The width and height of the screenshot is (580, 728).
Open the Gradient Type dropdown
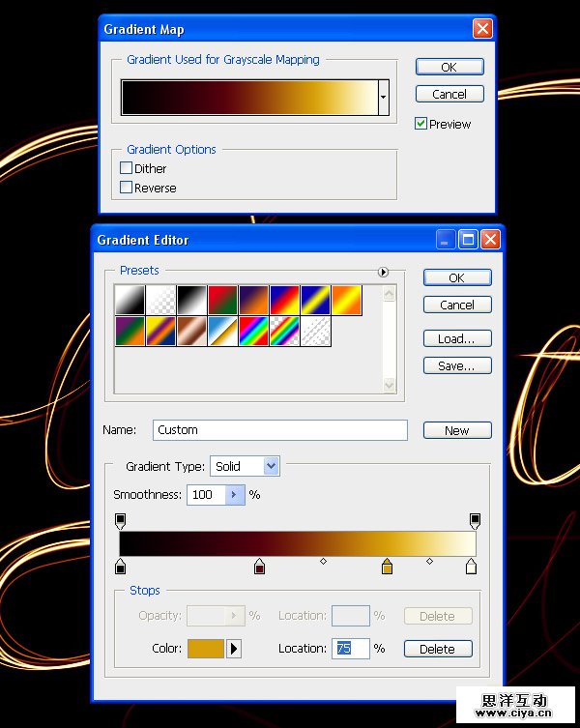pyautogui.click(x=271, y=466)
